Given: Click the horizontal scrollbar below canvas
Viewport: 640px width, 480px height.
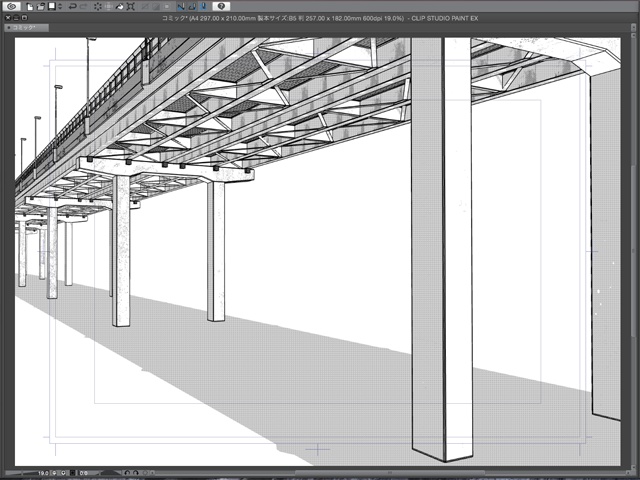Looking at the screenshot, I should click(x=390, y=473).
